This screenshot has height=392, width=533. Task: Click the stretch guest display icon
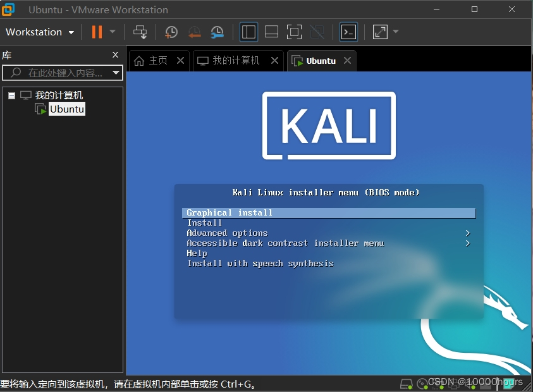pyautogui.click(x=380, y=32)
